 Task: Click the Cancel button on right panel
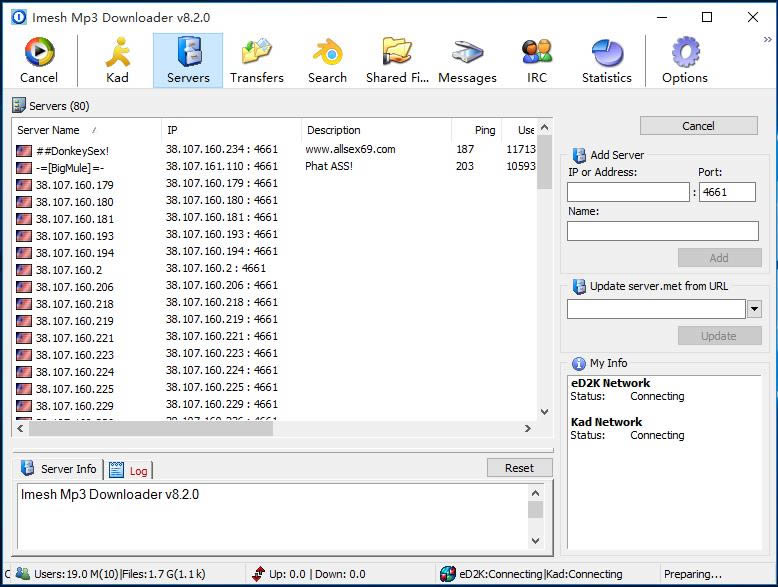coord(699,126)
